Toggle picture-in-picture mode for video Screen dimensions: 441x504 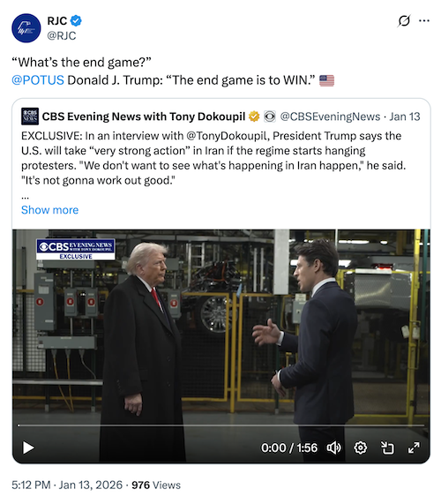pyautogui.click(x=387, y=448)
